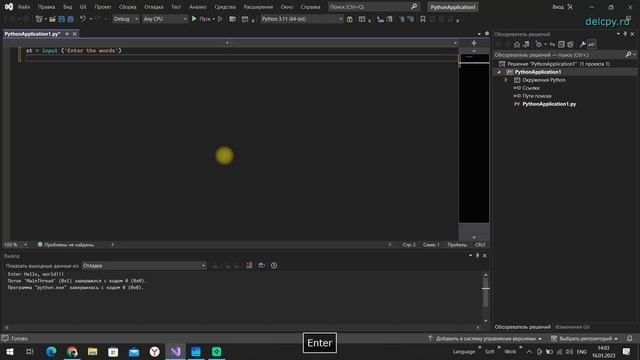Collapse the PythonApplication1 project node
This screenshot has width=640, height=360.
[499, 72]
